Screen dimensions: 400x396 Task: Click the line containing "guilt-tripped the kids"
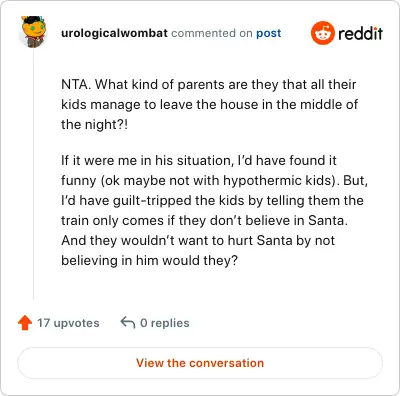[212, 201]
